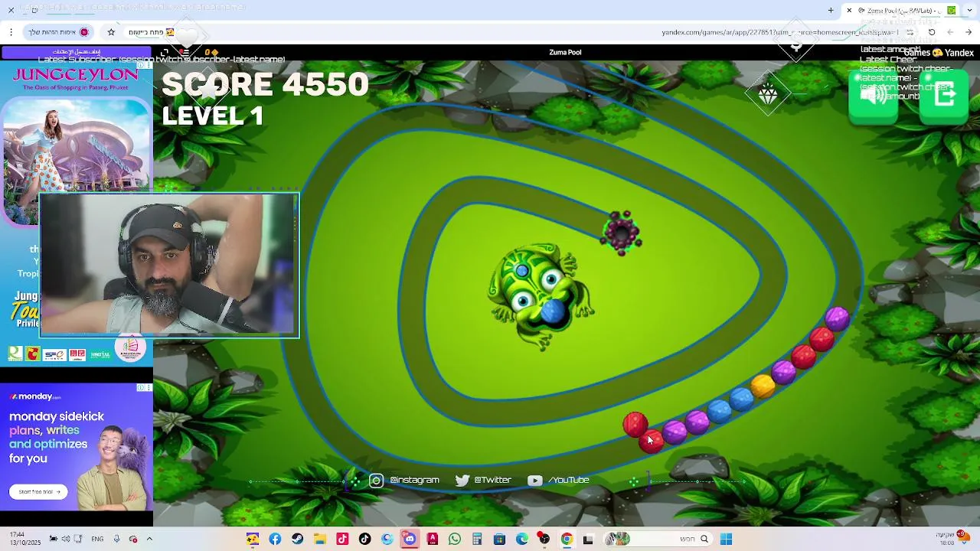This screenshot has height=551, width=980.
Task: Click the ENG language indicator
Action: click(97, 539)
